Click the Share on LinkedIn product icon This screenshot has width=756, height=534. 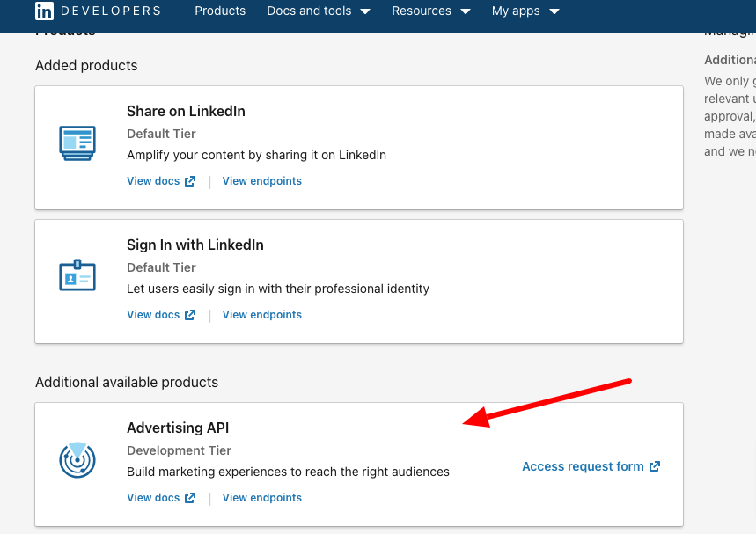[77, 143]
